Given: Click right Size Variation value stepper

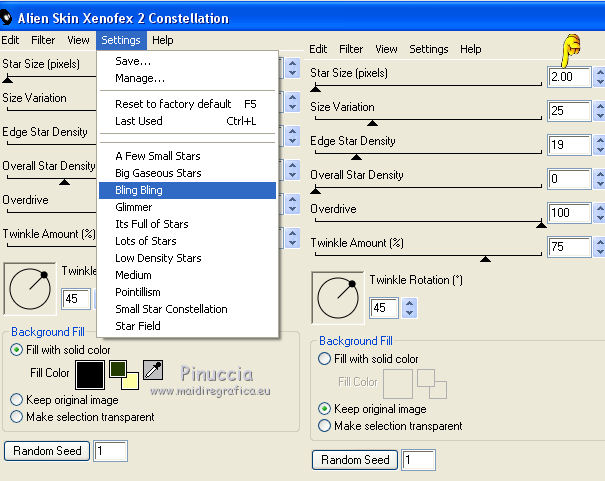Looking at the screenshot, I should [600, 111].
